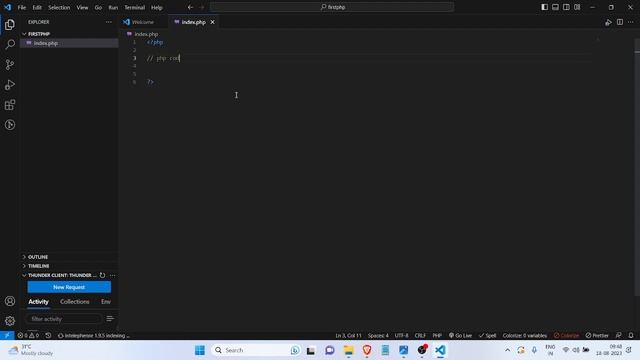Toggle the Spell checker status item
Screen dimensions: 640x360
(488, 336)
